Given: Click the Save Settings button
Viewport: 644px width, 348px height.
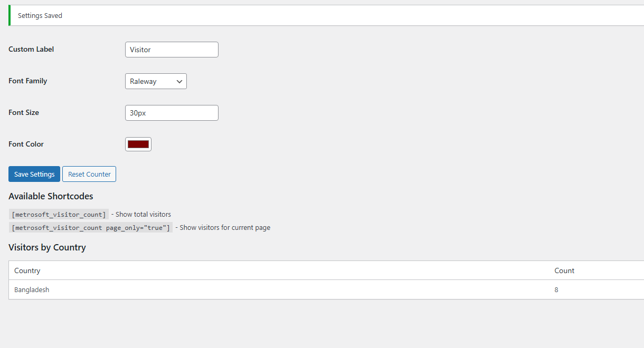Looking at the screenshot, I should pyautogui.click(x=34, y=174).
